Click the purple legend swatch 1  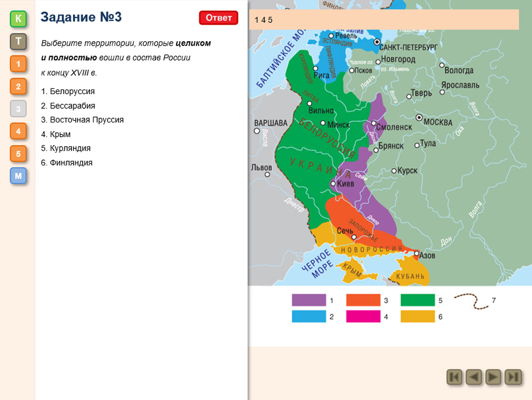(309, 301)
